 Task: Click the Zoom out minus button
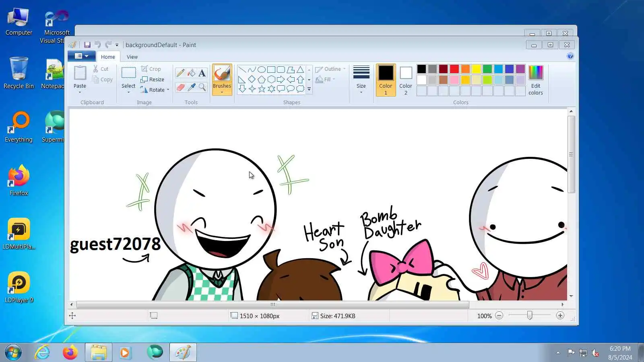pos(499,316)
